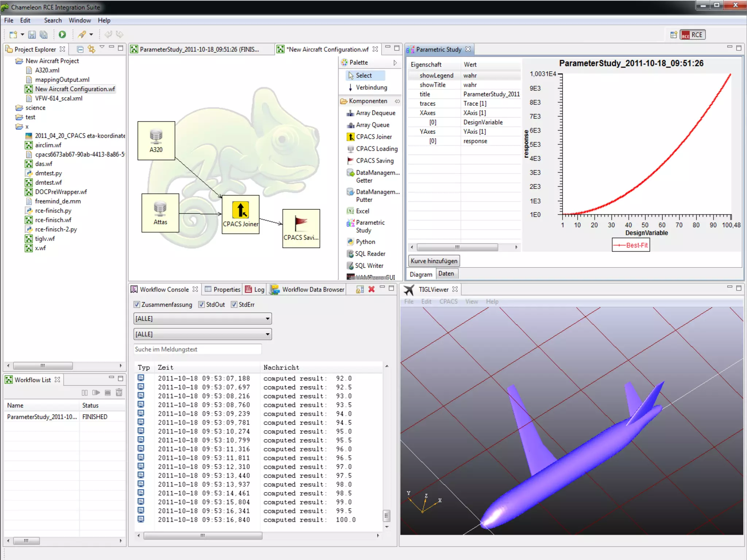Select CPACS Joiner in the palette
The width and height of the screenshot is (747, 560).
369,137
